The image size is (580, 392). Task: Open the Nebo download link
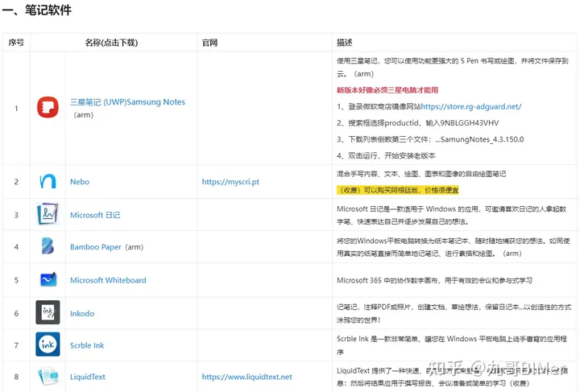(x=80, y=182)
